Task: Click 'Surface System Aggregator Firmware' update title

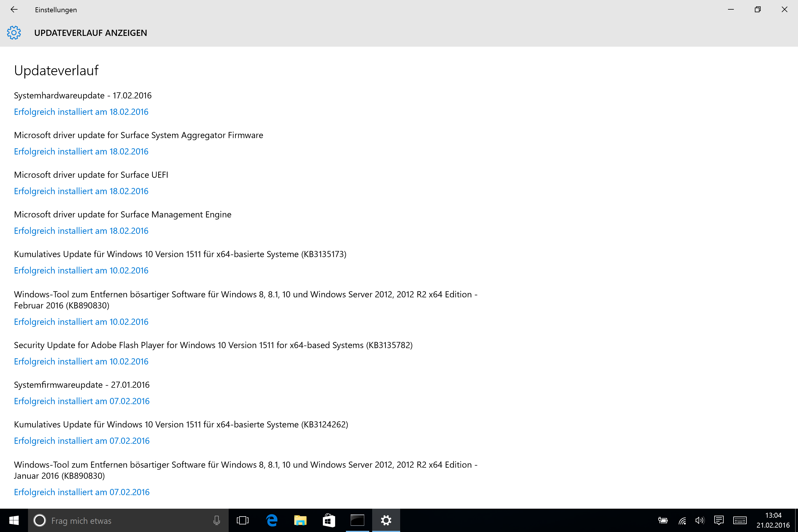Action: tap(139, 135)
